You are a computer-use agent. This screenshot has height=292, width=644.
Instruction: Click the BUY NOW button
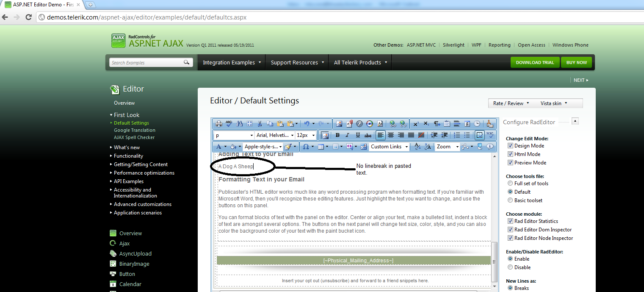[577, 62]
